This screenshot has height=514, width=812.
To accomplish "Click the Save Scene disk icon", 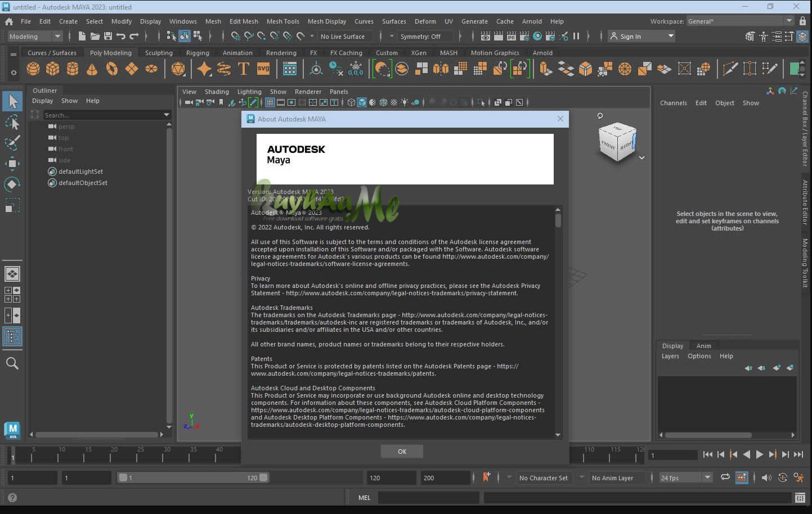I will [x=107, y=36].
